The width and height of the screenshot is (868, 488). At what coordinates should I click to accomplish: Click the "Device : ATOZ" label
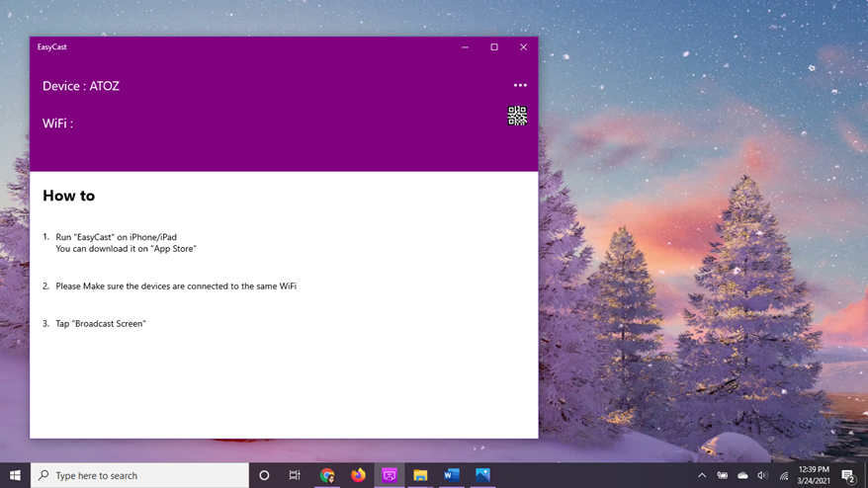[x=81, y=86]
